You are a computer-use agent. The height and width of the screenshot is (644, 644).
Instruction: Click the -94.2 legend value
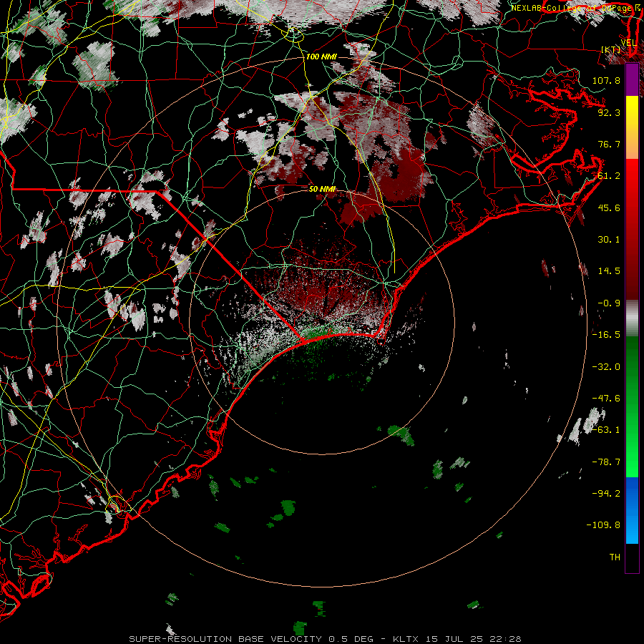click(x=606, y=494)
